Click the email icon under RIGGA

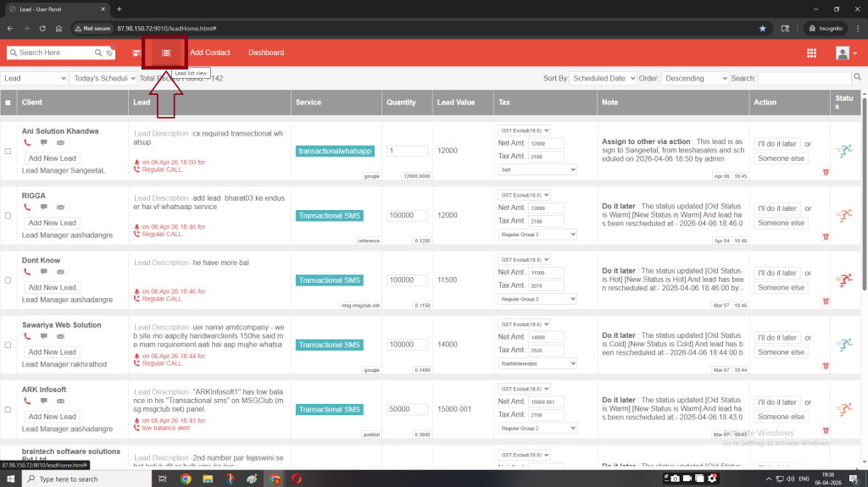coord(60,208)
